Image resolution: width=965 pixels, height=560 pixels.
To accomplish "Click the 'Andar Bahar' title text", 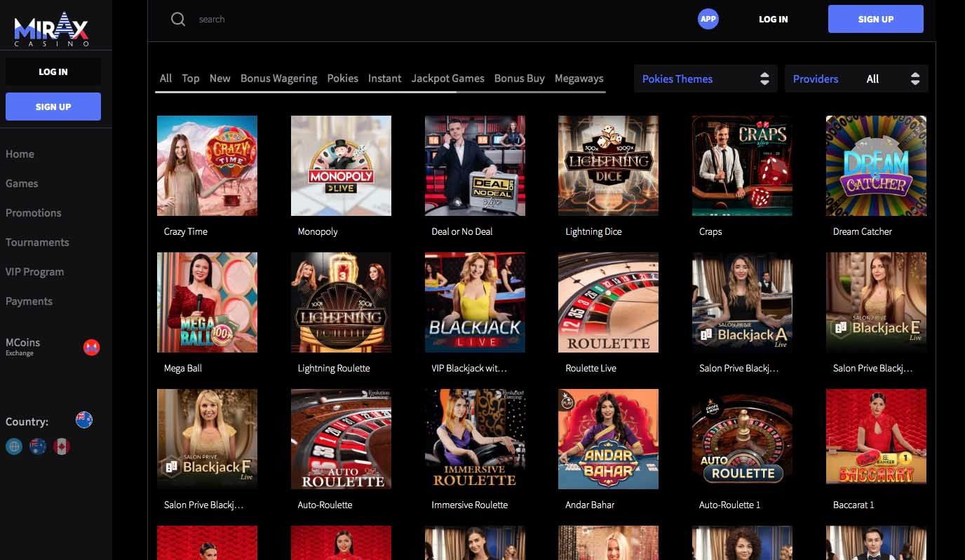I will pos(590,505).
